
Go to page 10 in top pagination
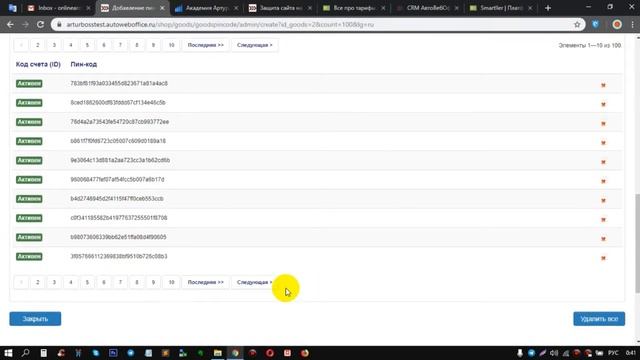coord(171,45)
